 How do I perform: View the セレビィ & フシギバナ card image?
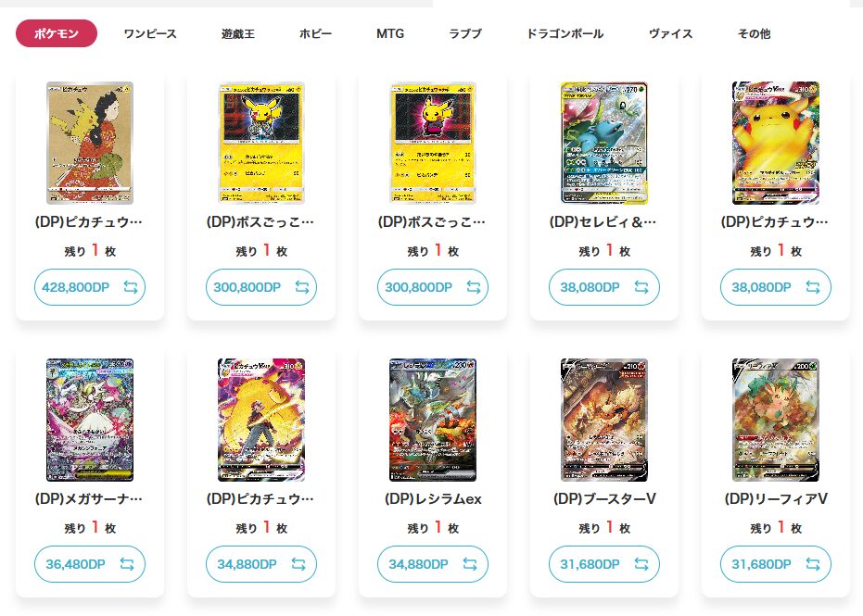(604, 143)
